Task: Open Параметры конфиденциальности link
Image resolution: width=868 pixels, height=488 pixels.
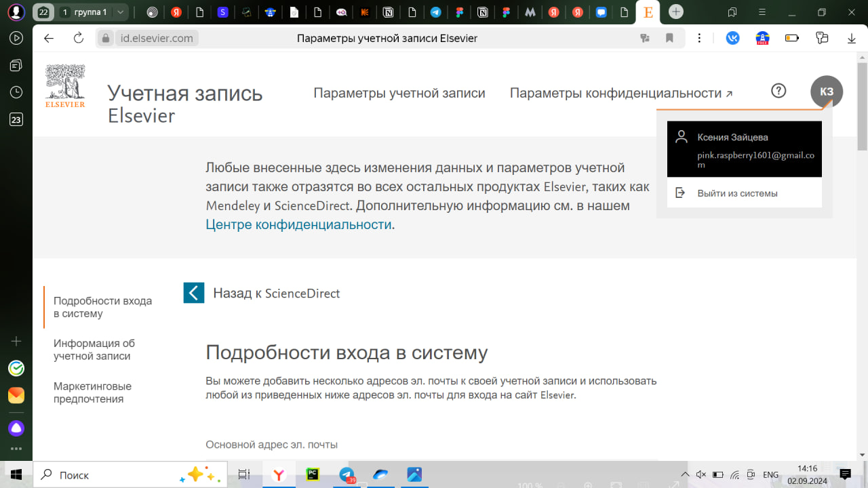Action: [x=621, y=93]
